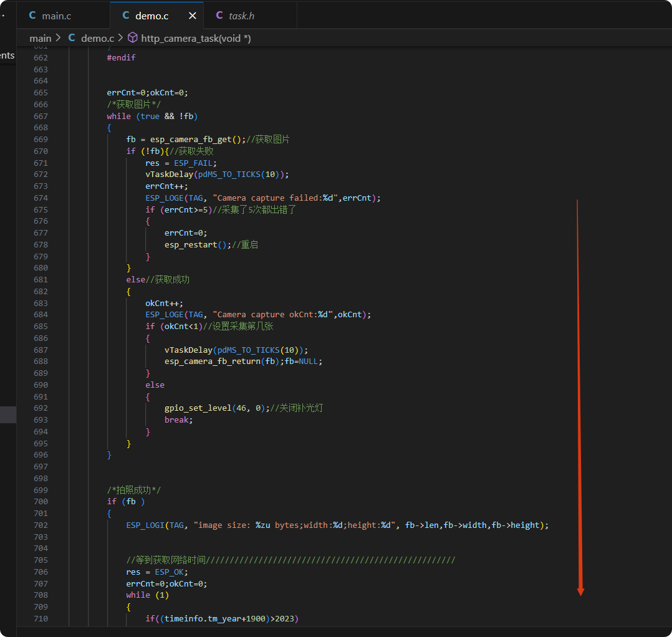The height and width of the screenshot is (637, 672).
Task: Click the C file icon on main.c tab
Action: tap(32, 16)
